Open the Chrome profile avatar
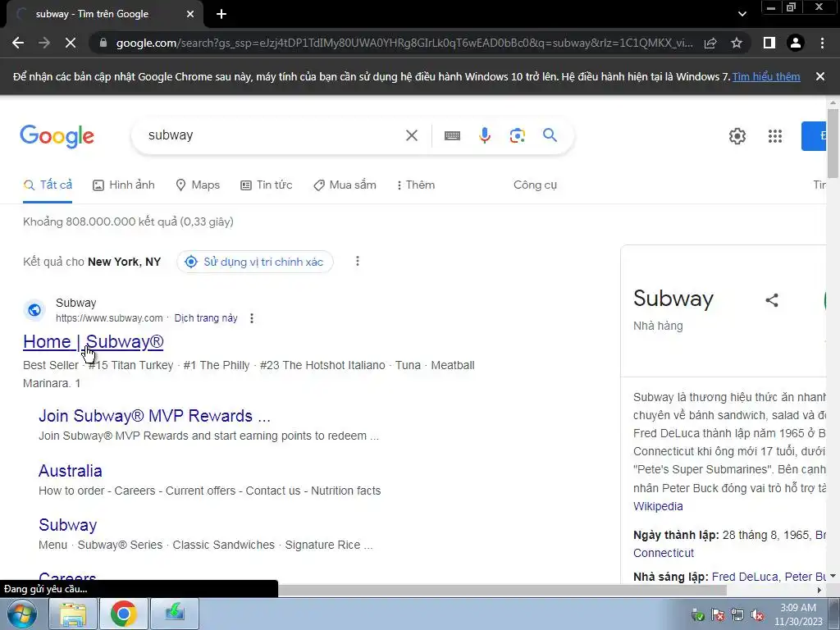Image resolution: width=840 pixels, height=630 pixels. 796,43
